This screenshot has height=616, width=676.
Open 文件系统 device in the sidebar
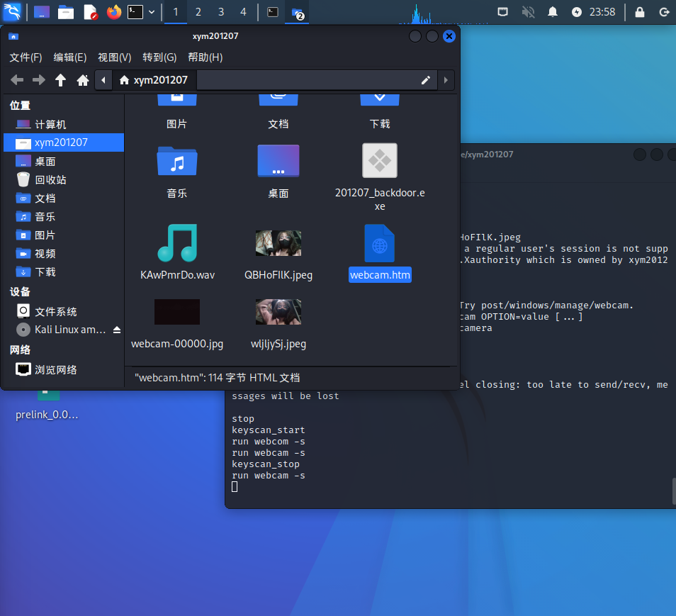tap(64, 311)
